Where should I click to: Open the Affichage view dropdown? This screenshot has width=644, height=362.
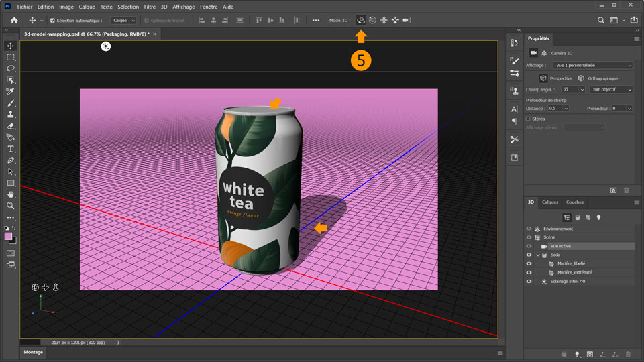tap(592, 66)
